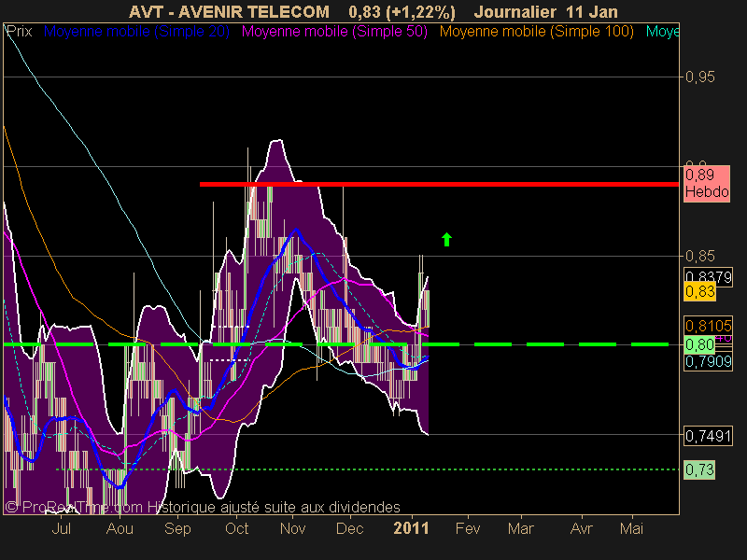Click the Mai label on time axis
The width and height of the screenshot is (747, 560).
632,528
